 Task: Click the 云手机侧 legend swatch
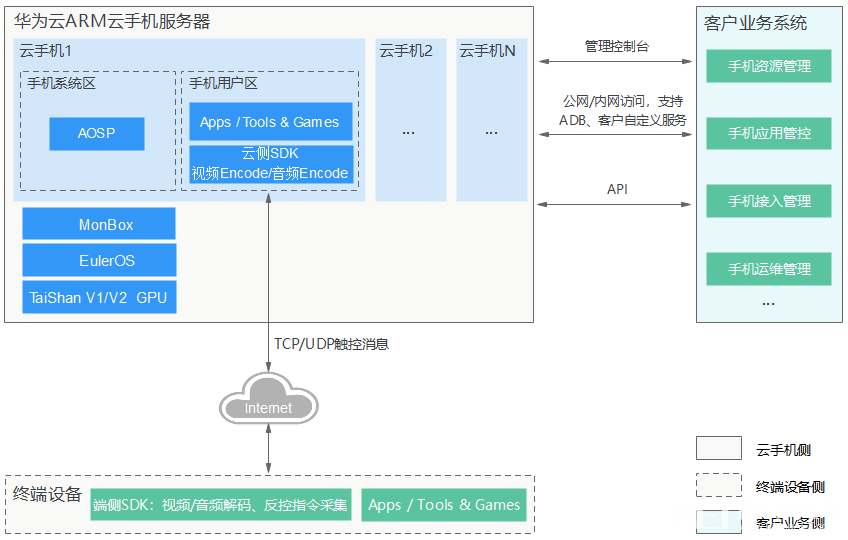point(718,449)
